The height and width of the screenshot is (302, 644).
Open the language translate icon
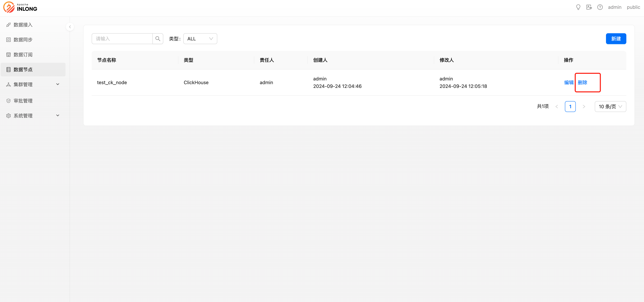pyautogui.click(x=589, y=7)
